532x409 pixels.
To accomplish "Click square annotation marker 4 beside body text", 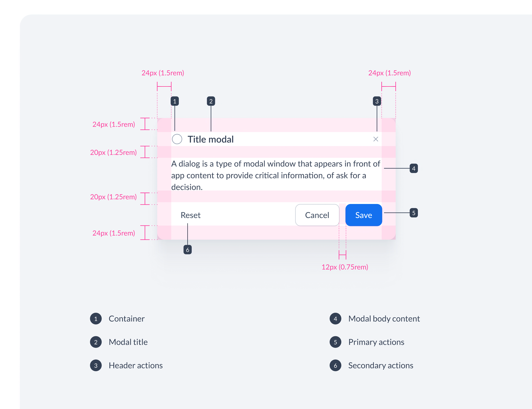I will tap(413, 168).
